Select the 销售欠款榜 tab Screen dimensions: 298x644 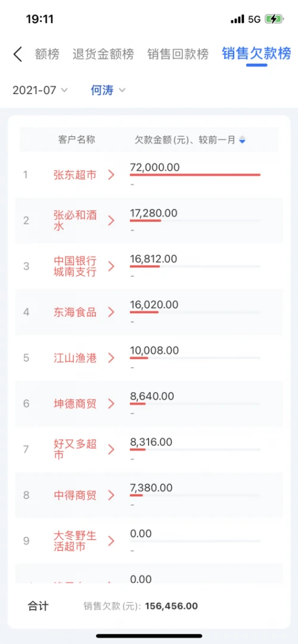point(256,54)
